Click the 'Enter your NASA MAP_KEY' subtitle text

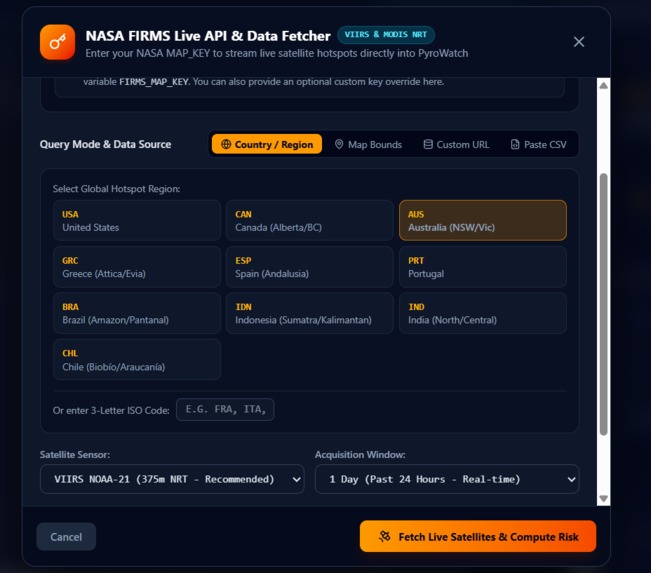pos(277,53)
